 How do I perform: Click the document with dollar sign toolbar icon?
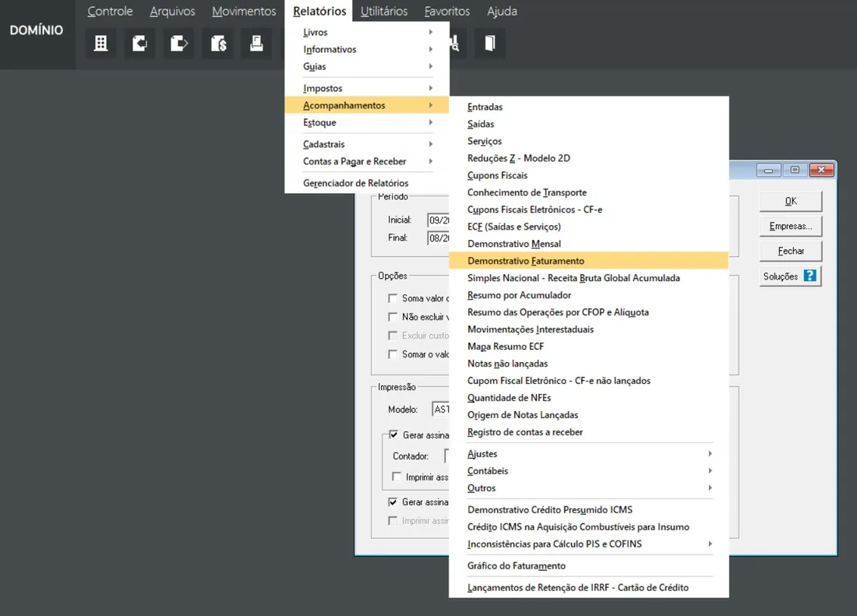click(x=218, y=43)
